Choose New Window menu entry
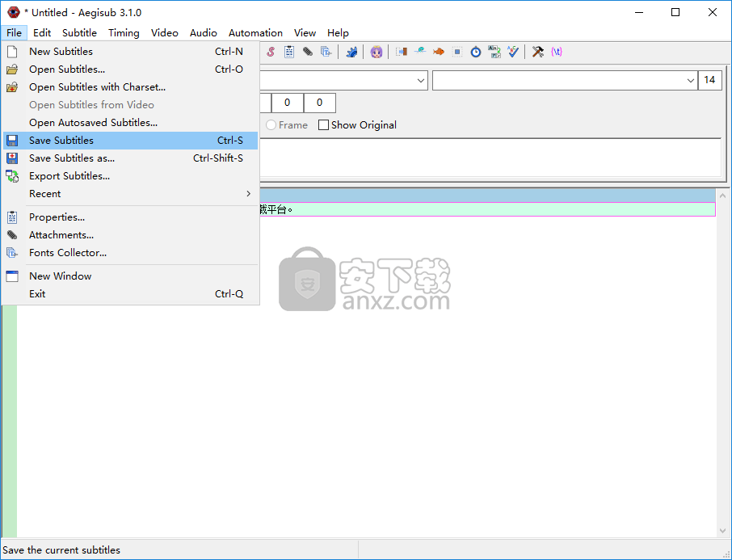The image size is (732, 560). tap(130, 276)
